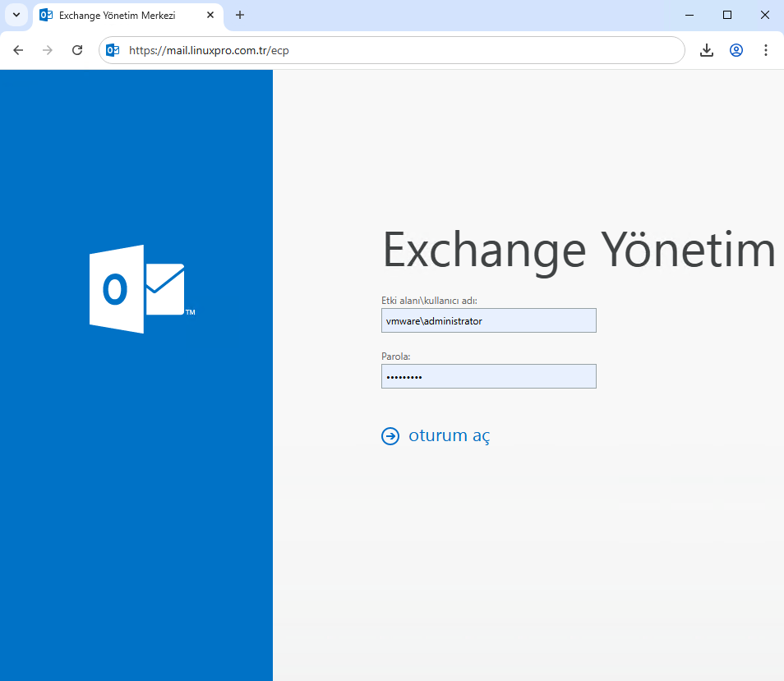
Task: Focus the 'Etki alanı\kullanıcı adı' field
Action: (488, 320)
